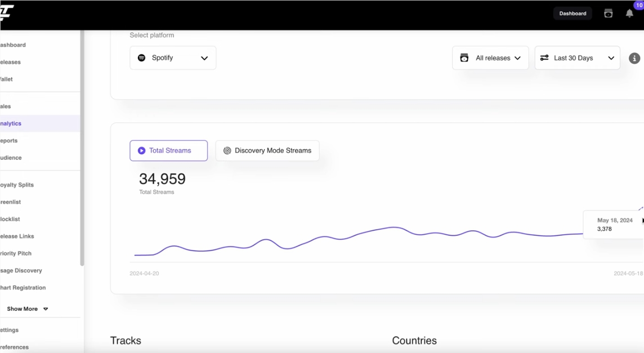Click the logo in top-left corner
The image size is (644, 353).
pyautogui.click(x=6, y=12)
